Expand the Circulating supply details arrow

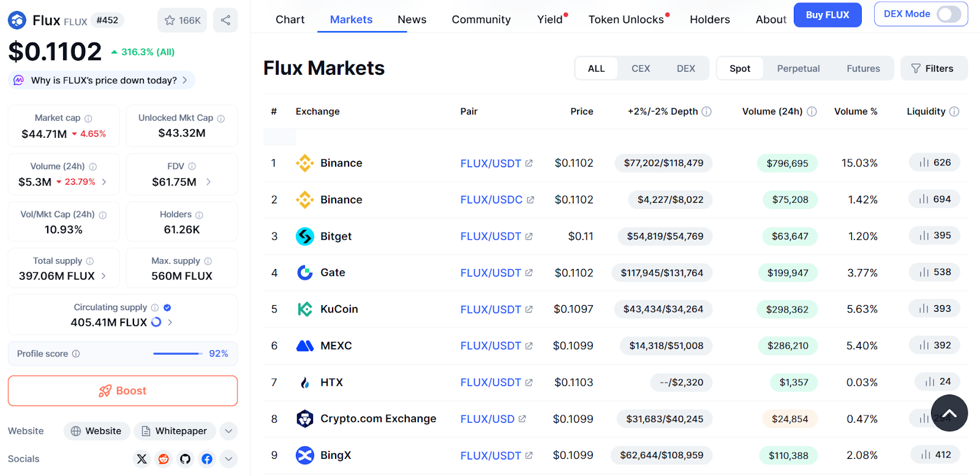tap(170, 322)
